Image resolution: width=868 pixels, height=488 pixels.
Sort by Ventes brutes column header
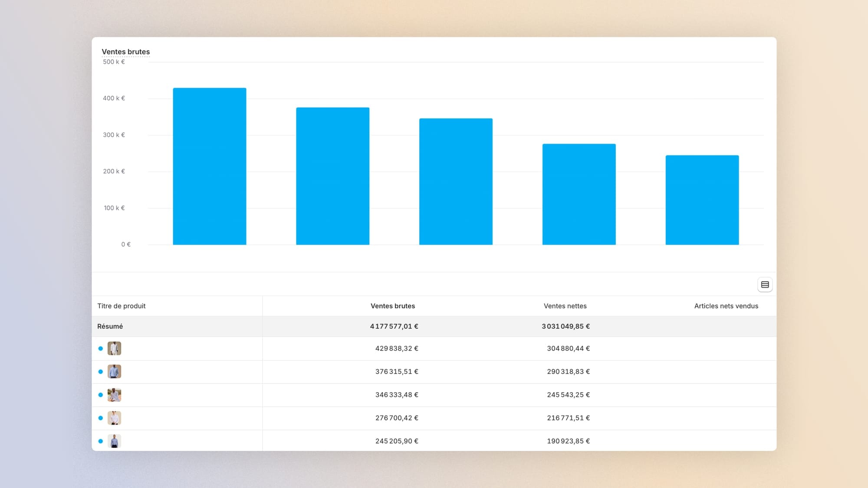[393, 306]
